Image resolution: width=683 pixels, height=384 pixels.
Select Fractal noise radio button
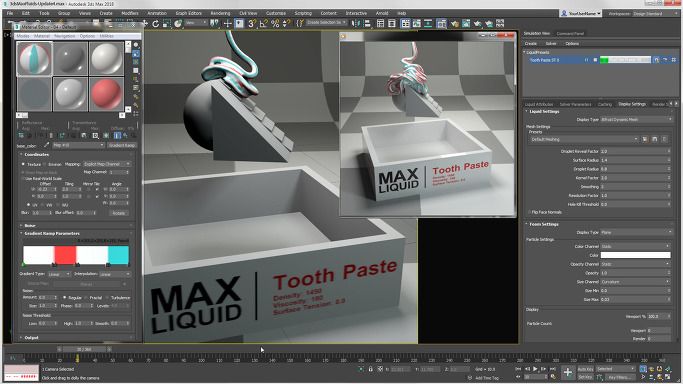[x=86, y=298]
